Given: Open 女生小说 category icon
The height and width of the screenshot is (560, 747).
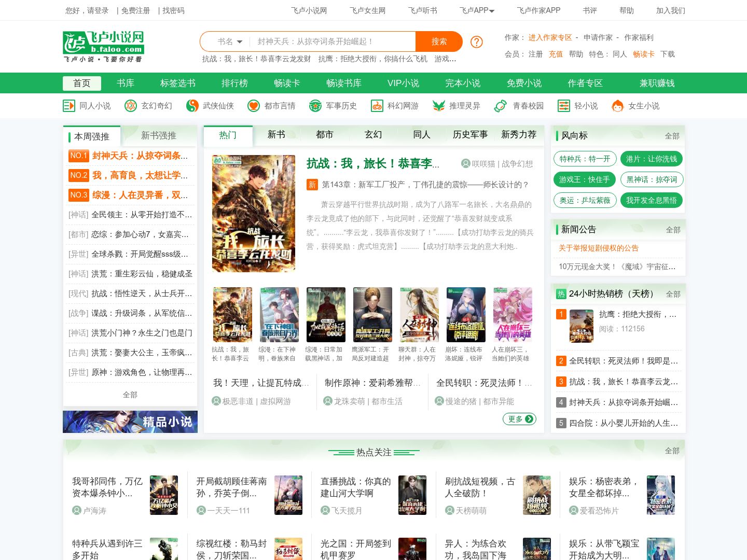Looking at the screenshot, I should click(x=617, y=106).
